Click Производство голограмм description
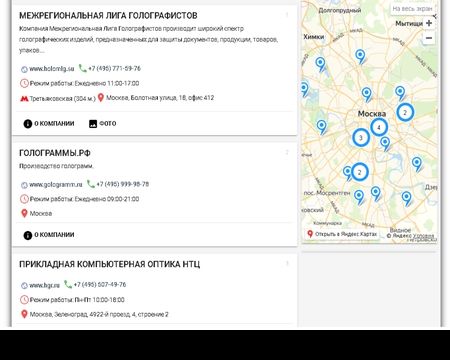Image resolution: width=450 pixels, height=360 pixels. click(x=56, y=166)
